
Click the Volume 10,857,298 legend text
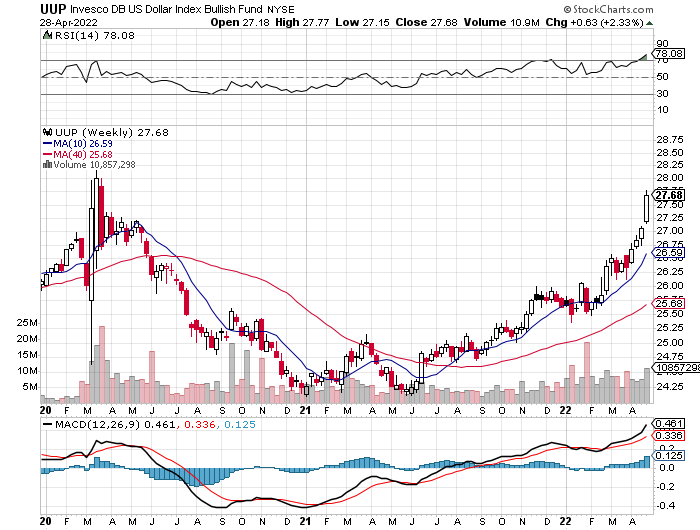pos(94,165)
